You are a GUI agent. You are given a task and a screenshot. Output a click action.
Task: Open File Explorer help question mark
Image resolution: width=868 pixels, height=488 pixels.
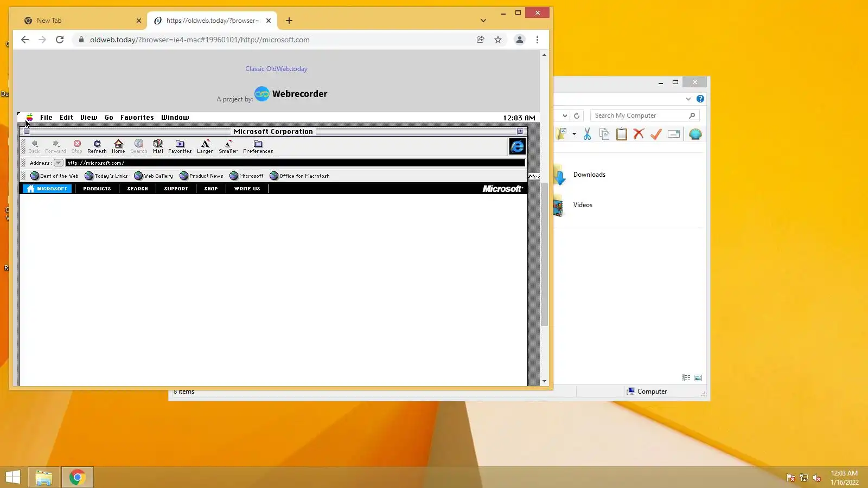[x=700, y=99]
